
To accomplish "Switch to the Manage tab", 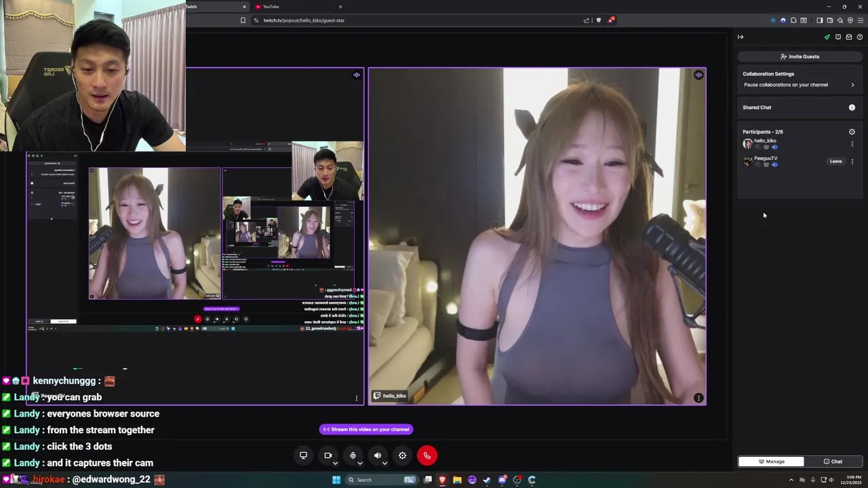I will tap(771, 462).
